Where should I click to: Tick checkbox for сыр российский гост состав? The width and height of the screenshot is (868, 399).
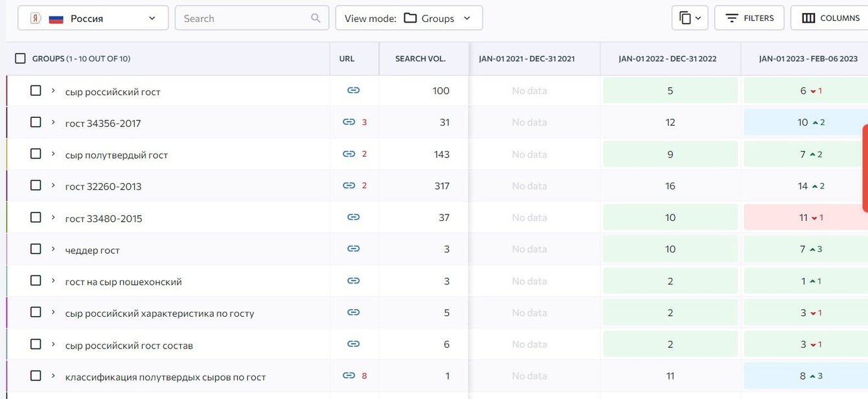click(x=36, y=344)
